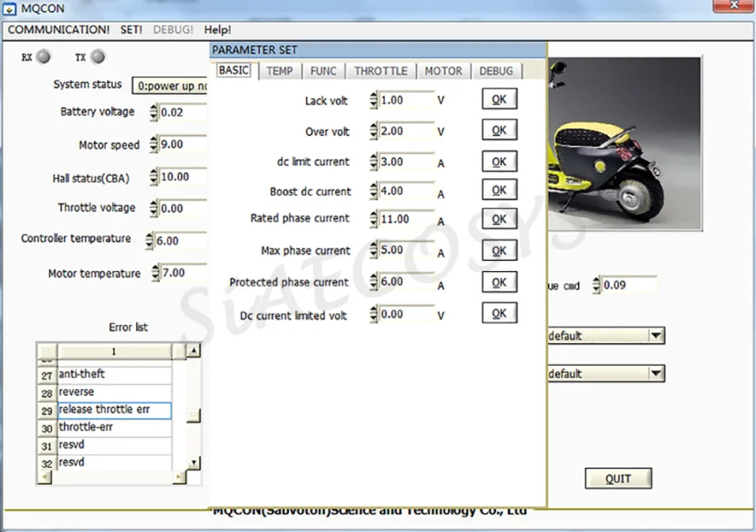
Task: Click Error list scroll-down arrow
Action: pyautogui.click(x=193, y=463)
